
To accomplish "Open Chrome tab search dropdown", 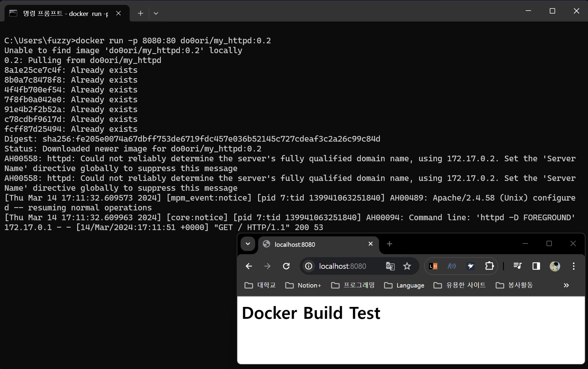I will (248, 244).
